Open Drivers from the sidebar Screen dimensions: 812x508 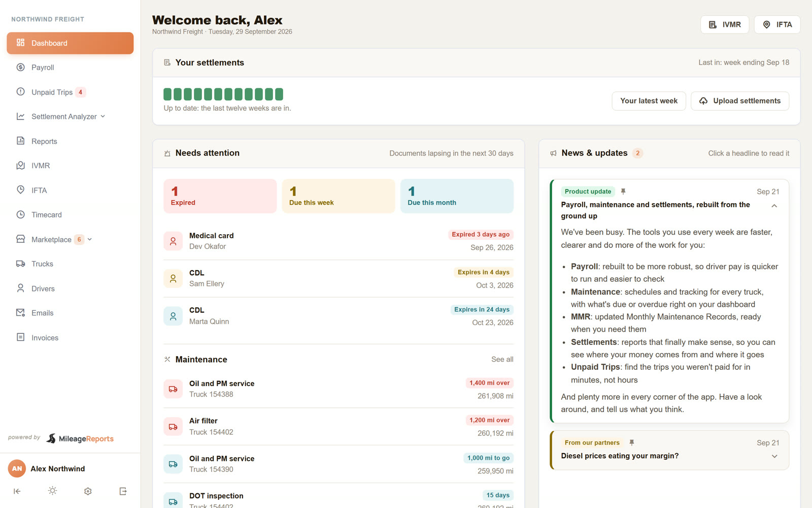[x=70, y=289]
